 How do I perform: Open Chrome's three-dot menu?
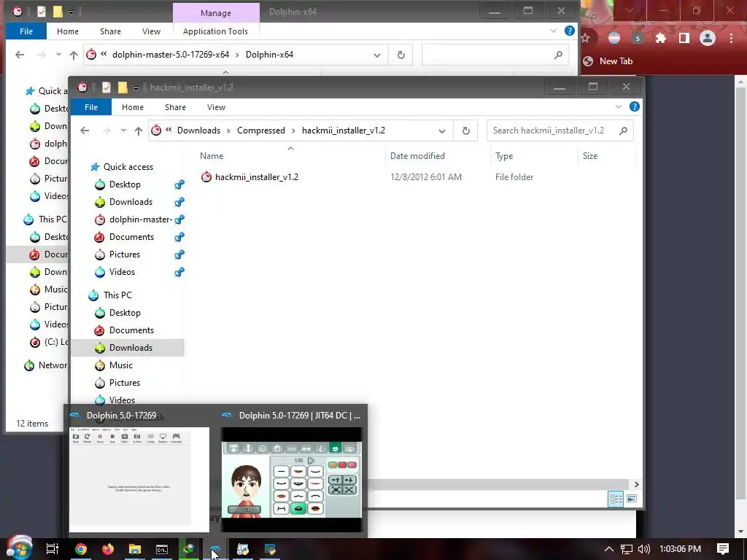click(731, 38)
